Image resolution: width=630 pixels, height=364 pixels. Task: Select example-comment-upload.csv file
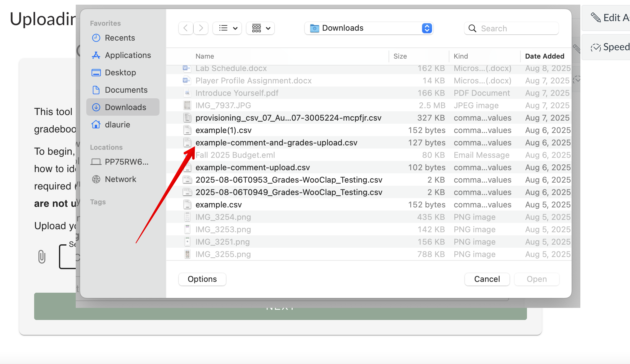pos(252,167)
